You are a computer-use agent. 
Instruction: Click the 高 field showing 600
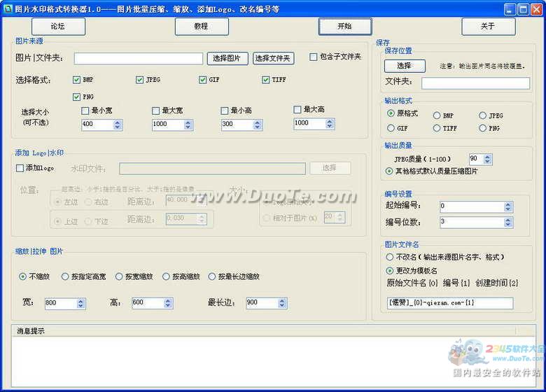[148, 303]
